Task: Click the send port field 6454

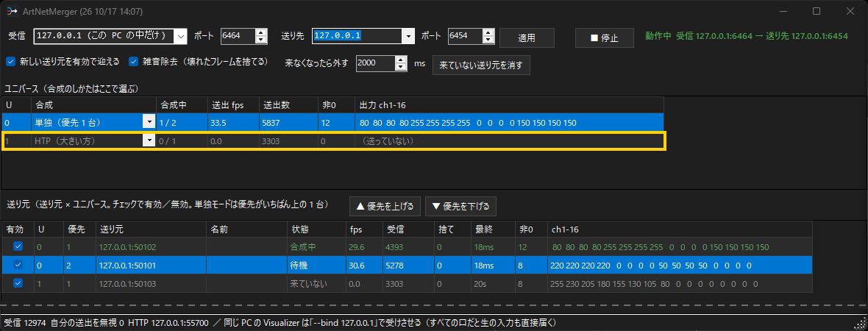Action: click(x=465, y=37)
